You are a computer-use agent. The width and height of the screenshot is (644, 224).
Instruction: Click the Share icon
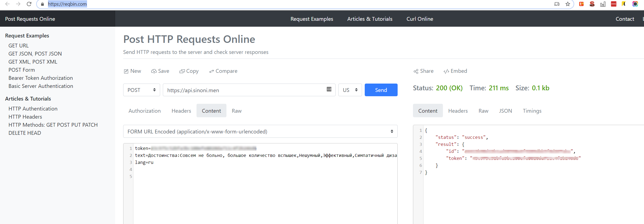pyautogui.click(x=416, y=71)
